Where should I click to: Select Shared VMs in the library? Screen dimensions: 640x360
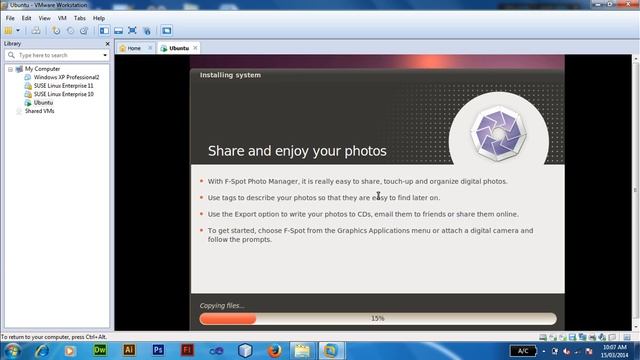39,111
